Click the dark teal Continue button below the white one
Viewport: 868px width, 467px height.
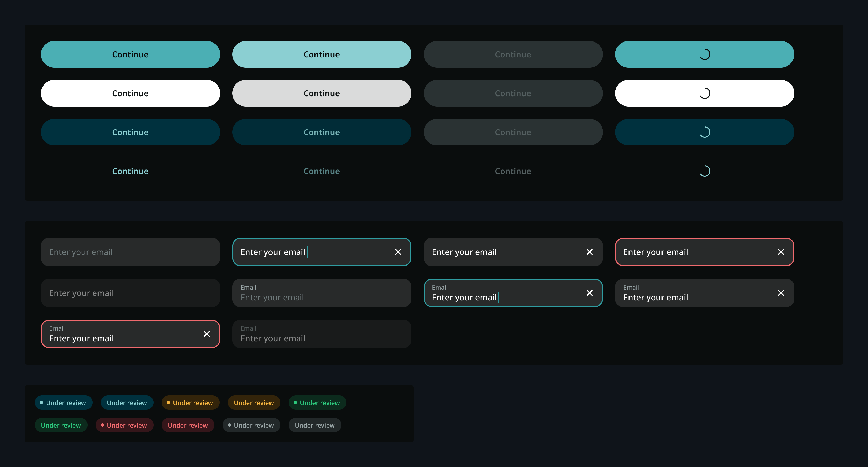[x=131, y=132]
